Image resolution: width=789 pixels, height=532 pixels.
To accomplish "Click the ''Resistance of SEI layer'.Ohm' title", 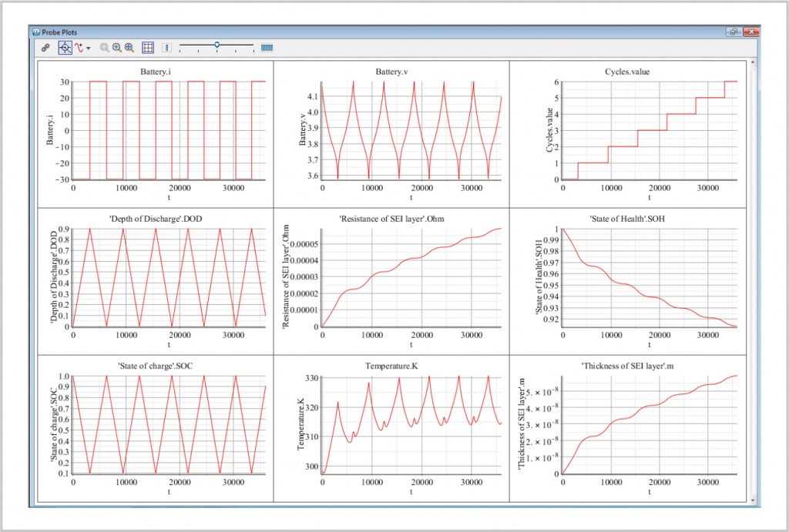I will point(391,219).
